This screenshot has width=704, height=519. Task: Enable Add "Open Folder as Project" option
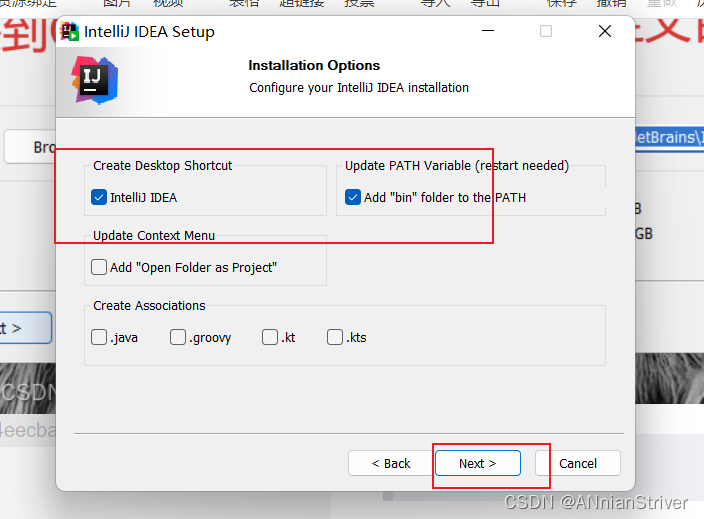click(99, 267)
